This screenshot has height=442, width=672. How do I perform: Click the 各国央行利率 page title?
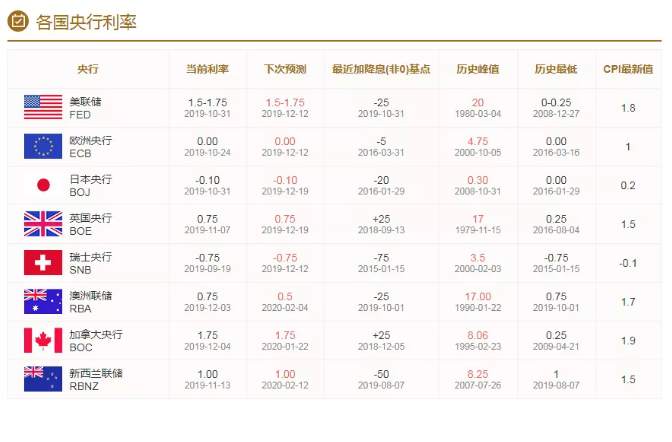pyautogui.click(x=86, y=22)
